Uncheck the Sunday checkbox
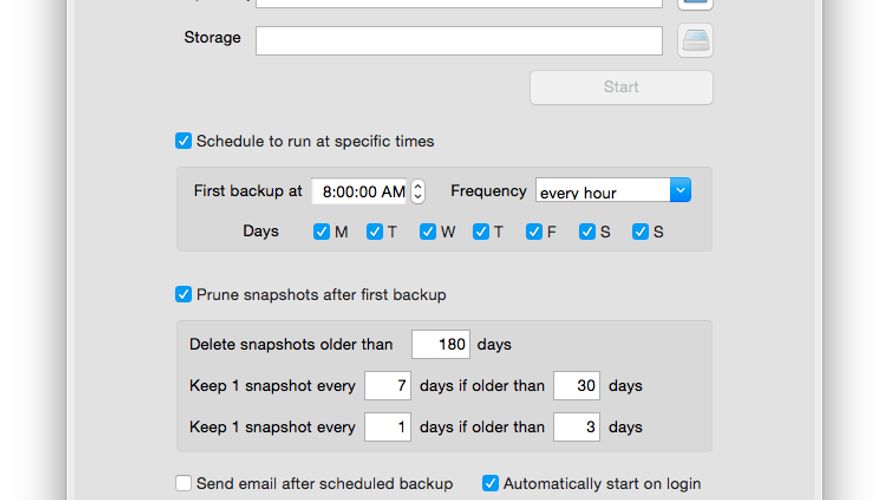The image size is (888, 500). 640,232
